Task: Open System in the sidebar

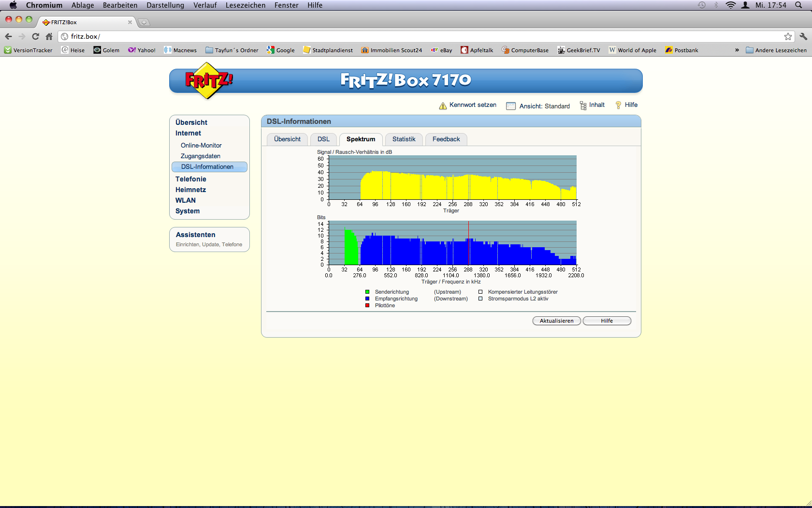Action: [x=188, y=211]
